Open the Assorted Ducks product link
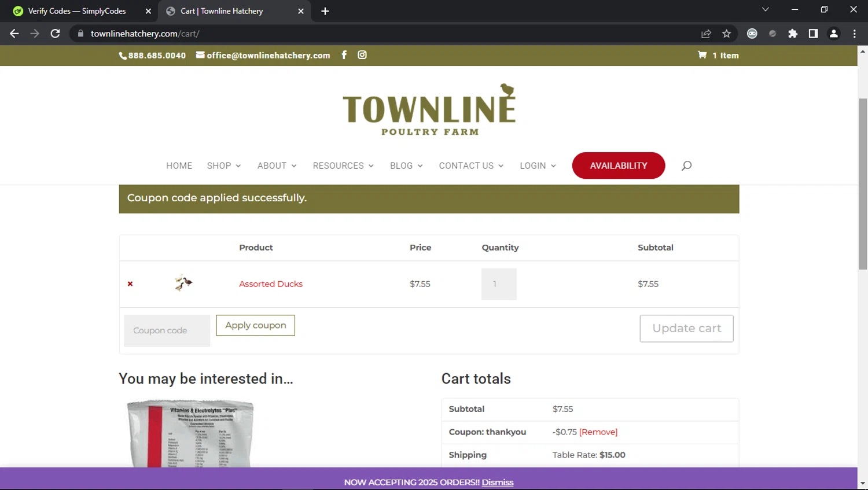The width and height of the screenshot is (868, 490). pyautogui.click(x=271, y=284)
